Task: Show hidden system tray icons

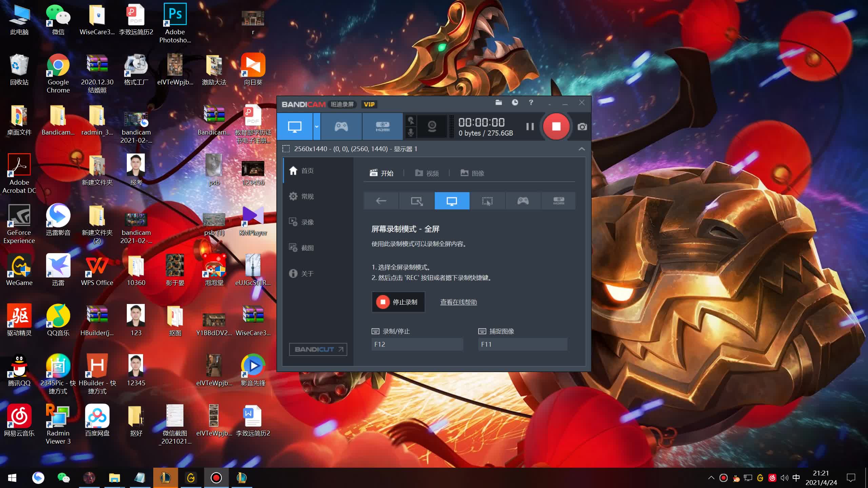Action: click(711, 478)
